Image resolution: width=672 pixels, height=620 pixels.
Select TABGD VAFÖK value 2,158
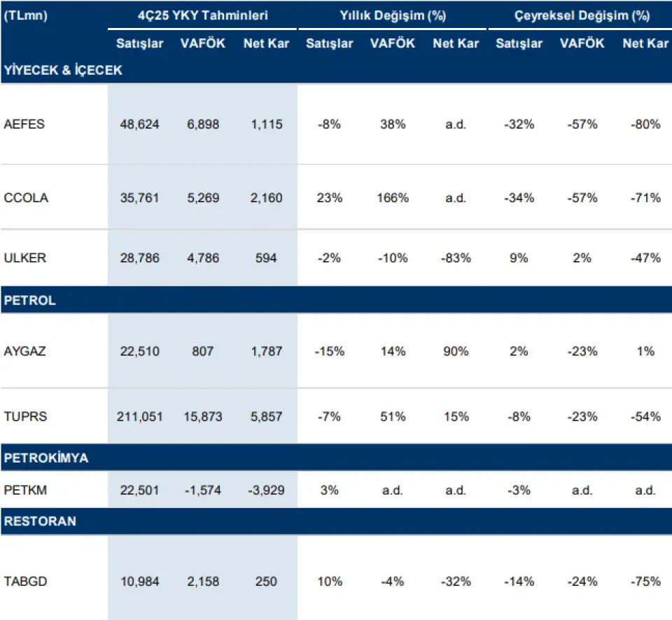pyautogui.click(x=203, y=582)
